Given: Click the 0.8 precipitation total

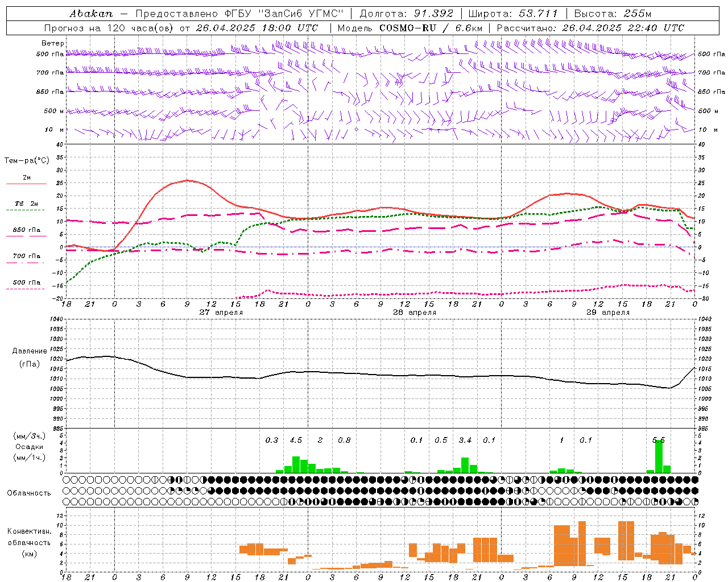Looking at the screenshot, I should [x=344, y=440].
